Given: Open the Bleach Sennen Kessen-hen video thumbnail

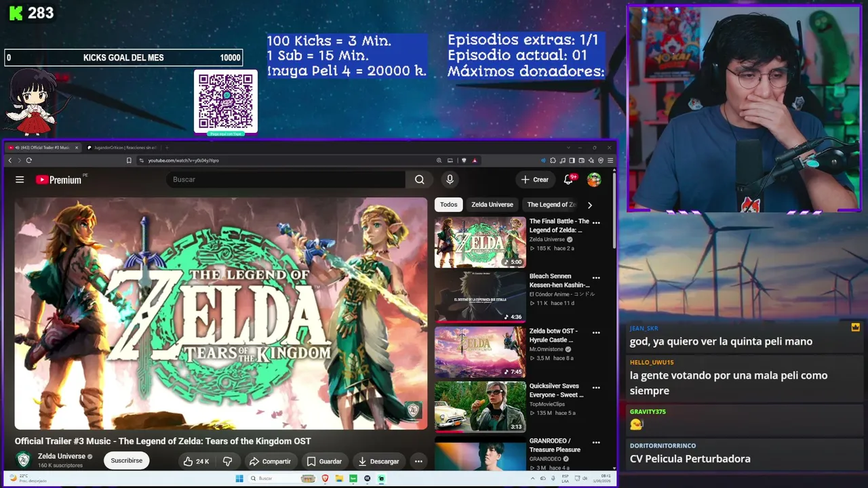Looking at the screenshot, I should (480, 298).
